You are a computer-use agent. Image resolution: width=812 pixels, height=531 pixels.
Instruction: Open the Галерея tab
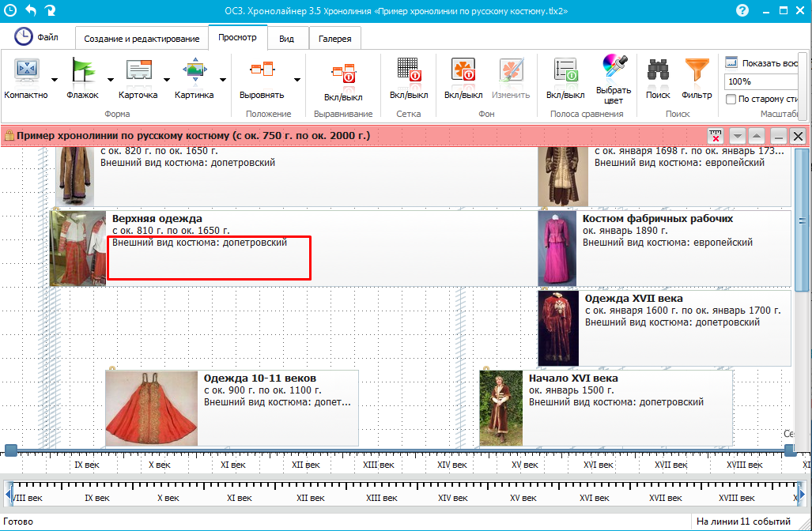[x=335, y=39]
